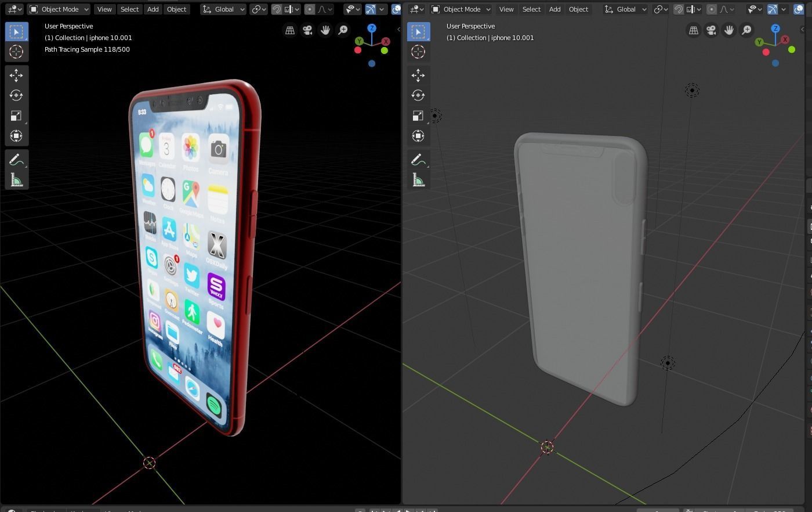Screen dimensions: 812x512
Task: Activate the Cursor tool in left viewport
Action: click(x=16, y=52)
